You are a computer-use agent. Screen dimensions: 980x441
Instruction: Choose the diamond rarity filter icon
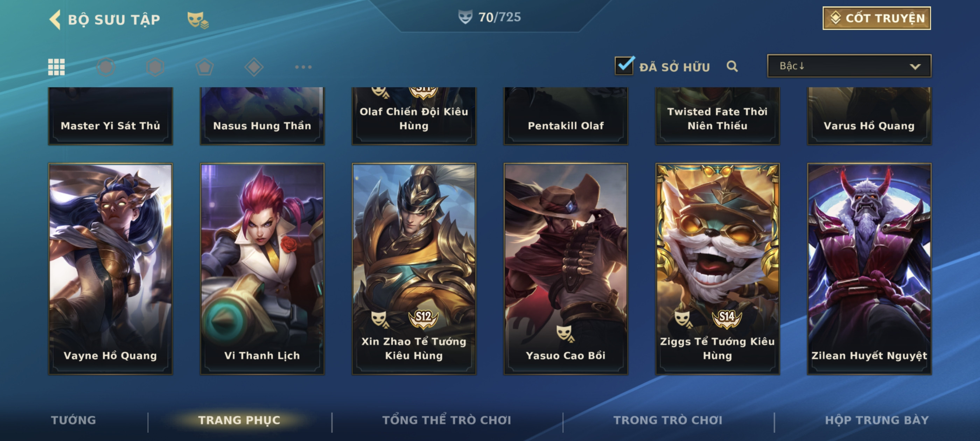click(x=254, y=67)
